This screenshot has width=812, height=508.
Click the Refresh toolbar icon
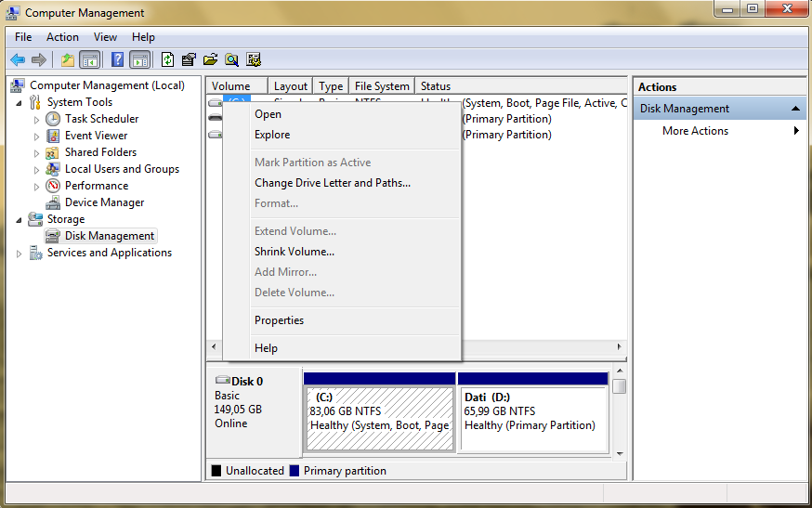coord(167,59)
